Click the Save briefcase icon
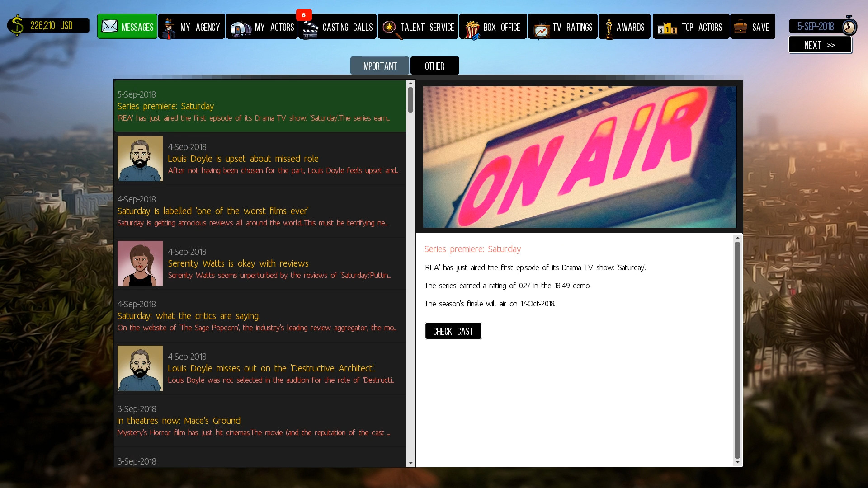The image size is (868, 488). [741, 27]
